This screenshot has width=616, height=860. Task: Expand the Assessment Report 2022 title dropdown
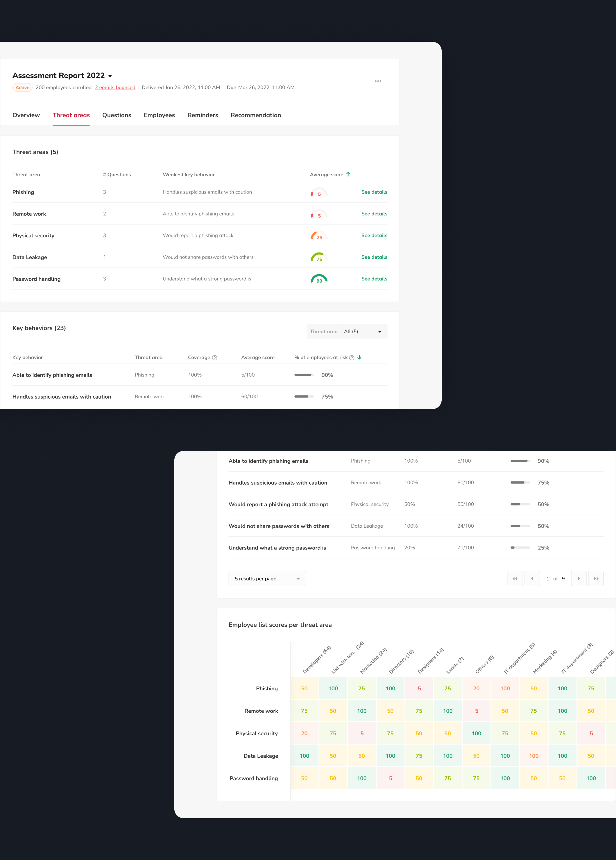[110, 76]
